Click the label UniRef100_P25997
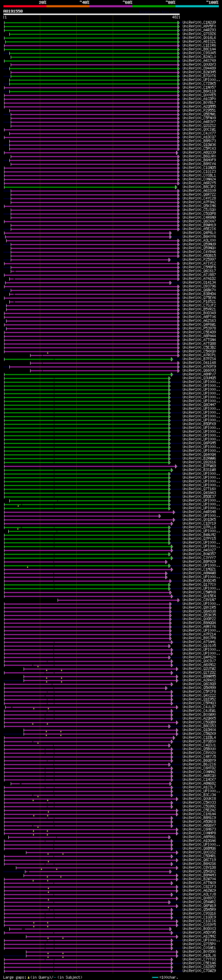Screen dimensions: 222x980 tap(199, 259)
